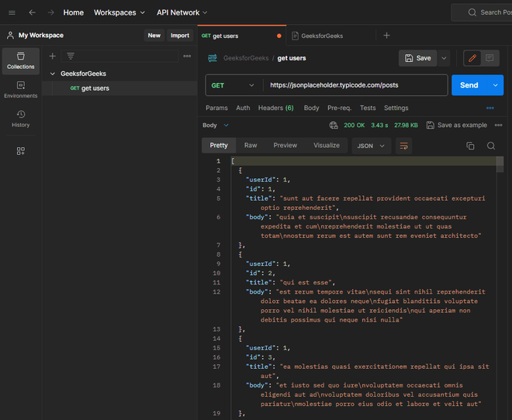Open the Headers (6) request tab

click(275, 108)
